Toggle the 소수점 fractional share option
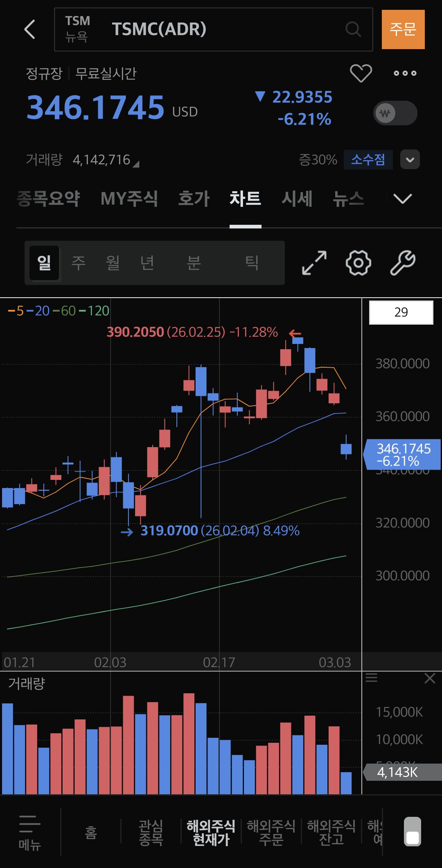Image resolution: width=442 pixels, height=868 pixels. (x=368, y=159)
